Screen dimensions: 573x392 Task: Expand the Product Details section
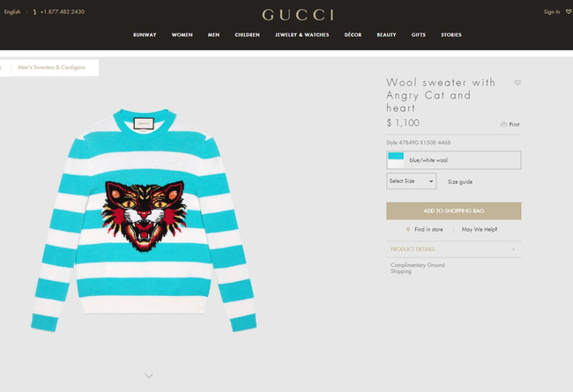(453, 249)
